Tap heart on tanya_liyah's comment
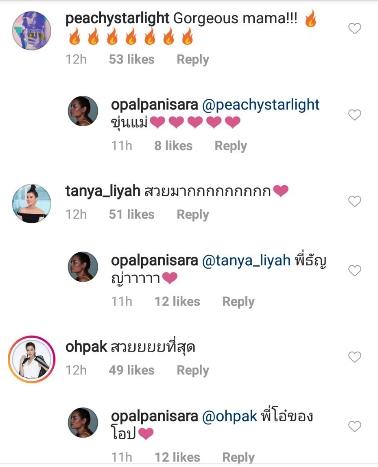This screenshot has width=378, height=467. point(354,201)
